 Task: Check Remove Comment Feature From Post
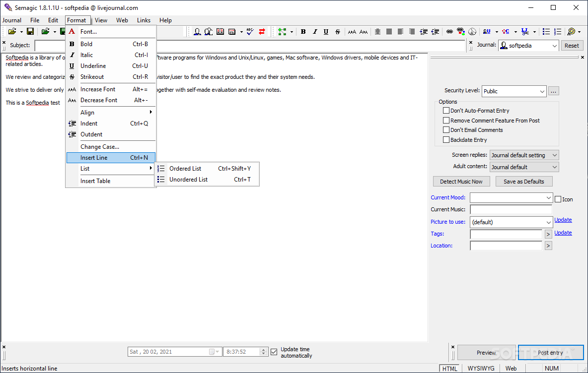pos(446,120)
